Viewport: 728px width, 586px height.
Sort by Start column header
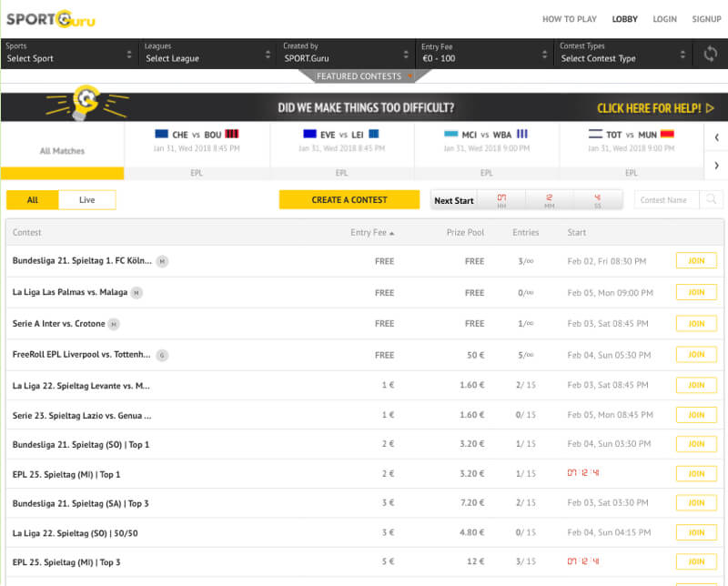[x=577, y=233]
